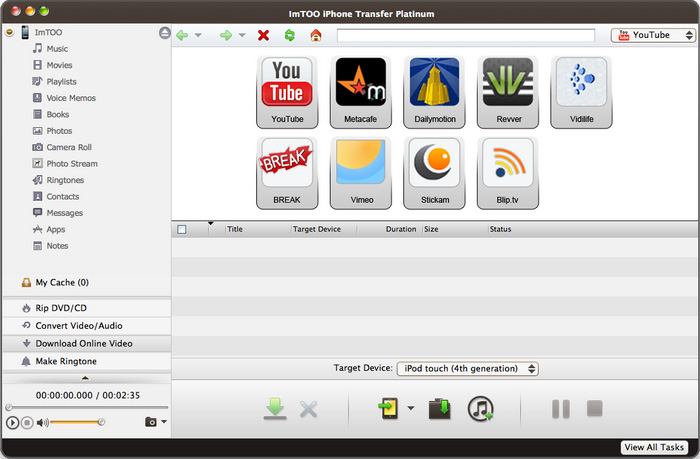700x459 pixels.
Task: Select Apps in the sidebar
Action: coord(56,230)
